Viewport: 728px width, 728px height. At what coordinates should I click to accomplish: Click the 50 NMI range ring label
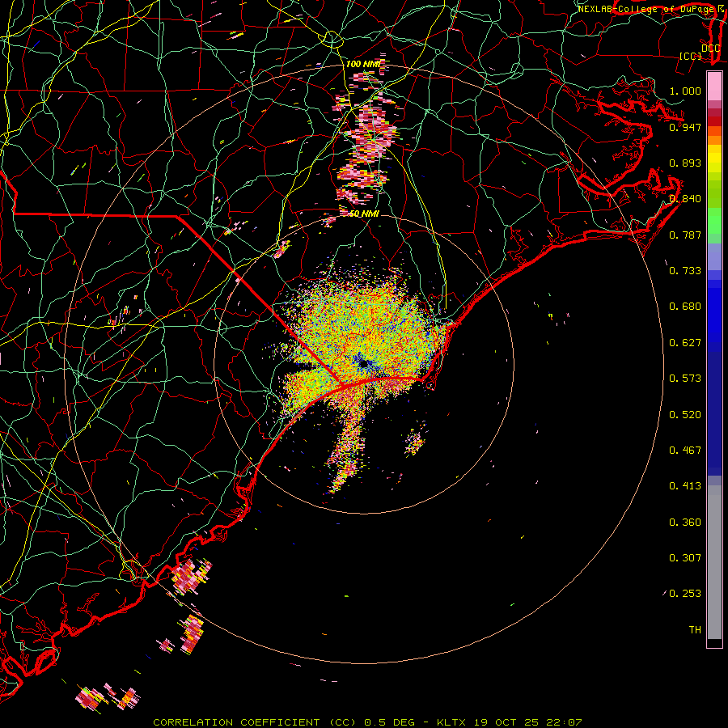coord(363,214)
